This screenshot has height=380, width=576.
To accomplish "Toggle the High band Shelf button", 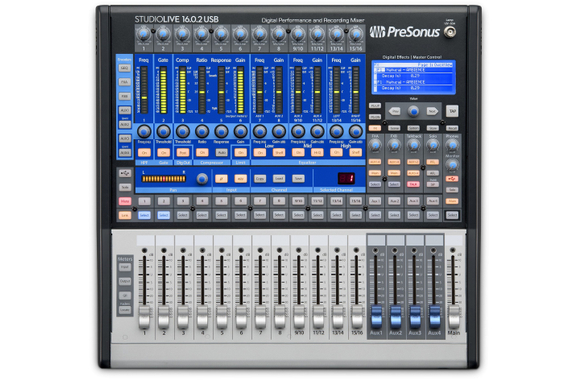I will pos(356,153).
